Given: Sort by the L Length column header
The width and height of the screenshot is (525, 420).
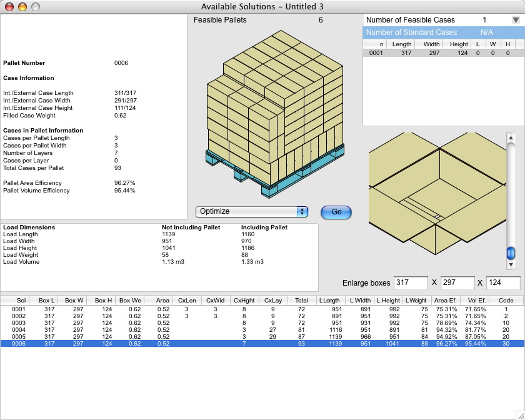Looking at the screenshot, I should point(330,301).
